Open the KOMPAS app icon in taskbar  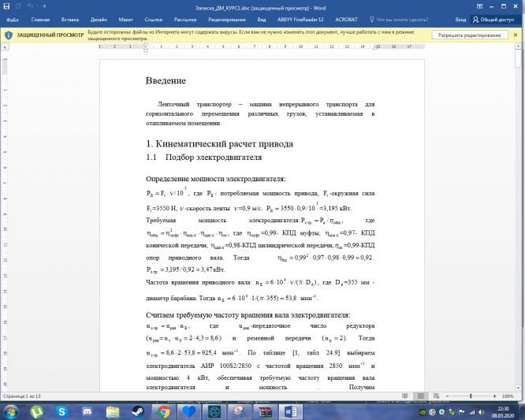(214, 411)
